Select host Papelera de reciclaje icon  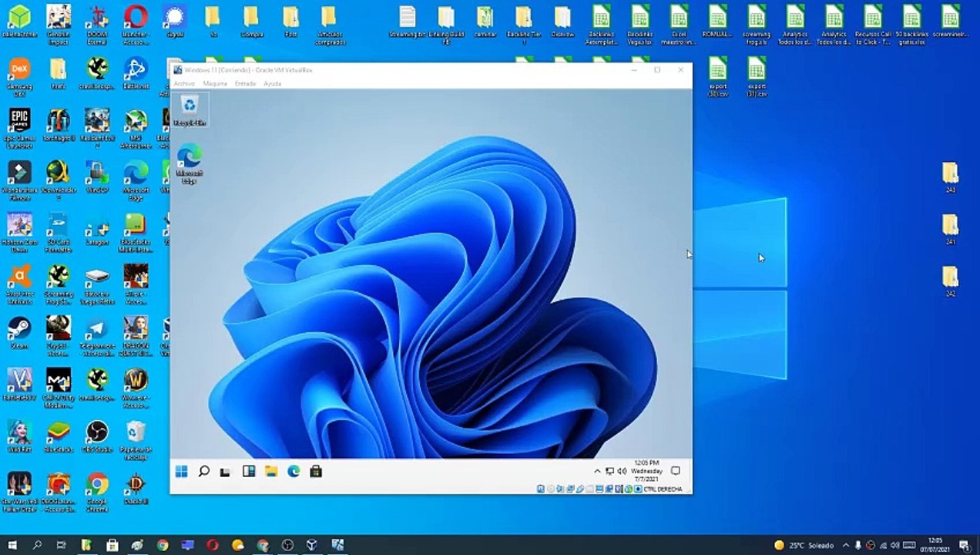tap(136, 440)
